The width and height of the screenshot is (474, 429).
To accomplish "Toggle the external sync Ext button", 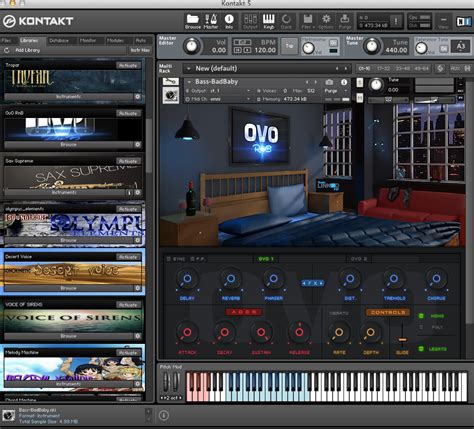I will (242, 42).
